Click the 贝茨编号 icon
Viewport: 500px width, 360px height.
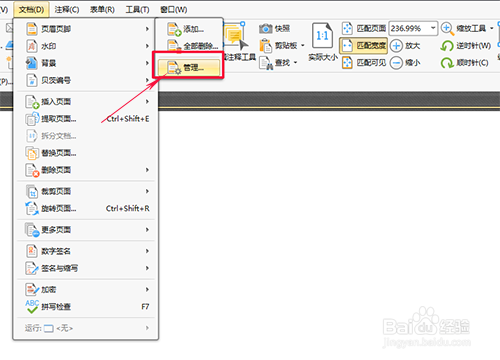[32, 80]
